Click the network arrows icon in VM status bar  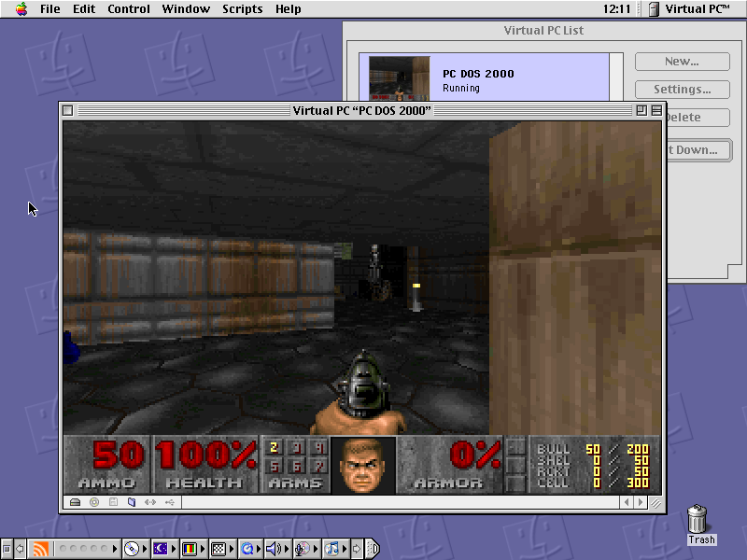coord(150,502)
